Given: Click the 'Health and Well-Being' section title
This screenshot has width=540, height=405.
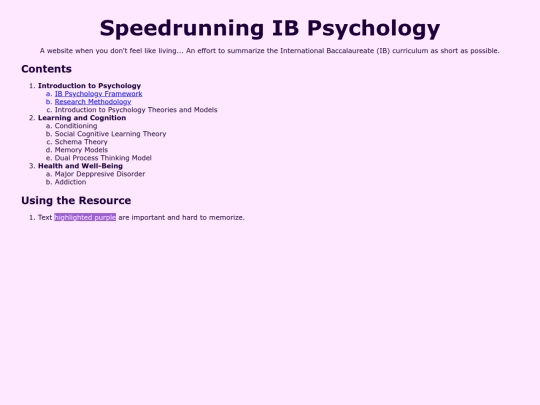Looking at the screenshot, I should (x=80, y=166).
